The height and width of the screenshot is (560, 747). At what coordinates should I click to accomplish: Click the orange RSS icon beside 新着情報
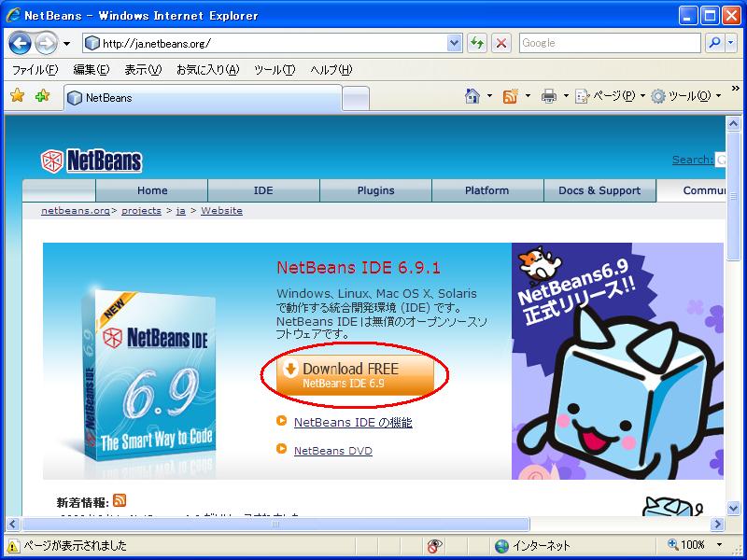click(120, 500)
